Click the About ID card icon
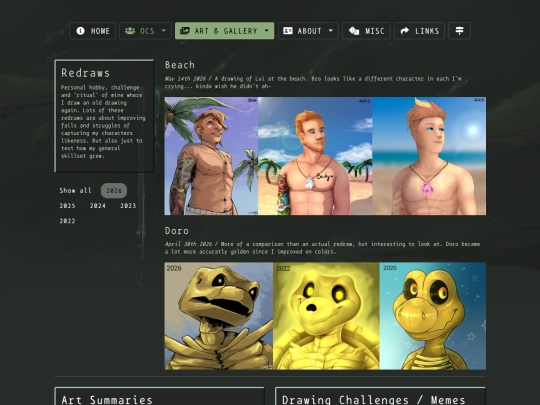The width and height of the screenshot is (540, 405). pos(288,31)
